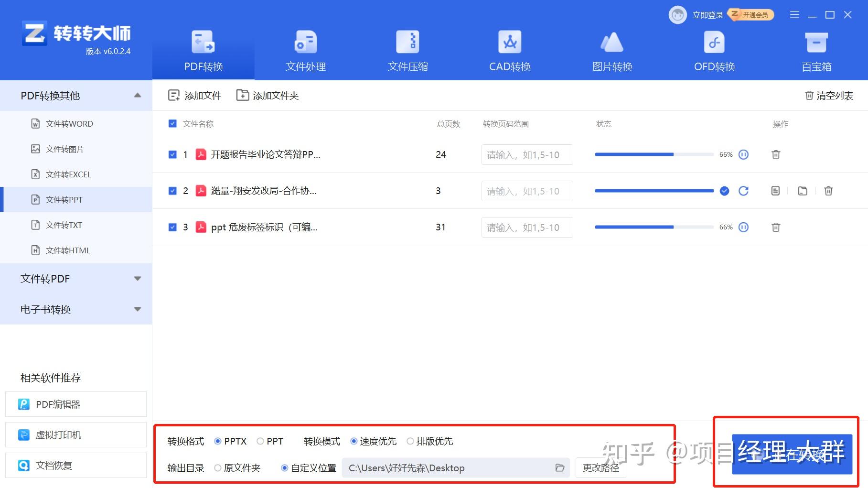Select 文件转图片 in sidebar
The width and height of the screenshot is (868, 488).
76,149
